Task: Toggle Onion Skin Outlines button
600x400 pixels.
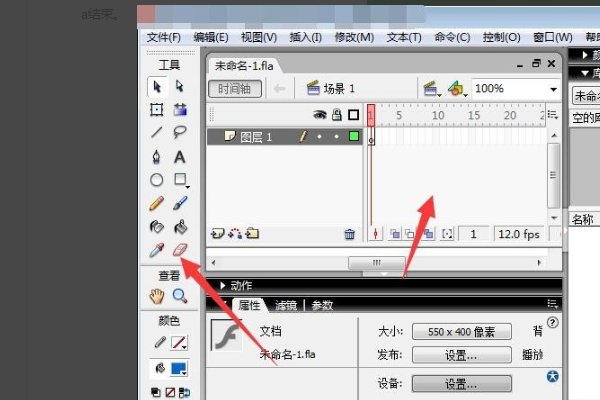Action: [410, 233]
